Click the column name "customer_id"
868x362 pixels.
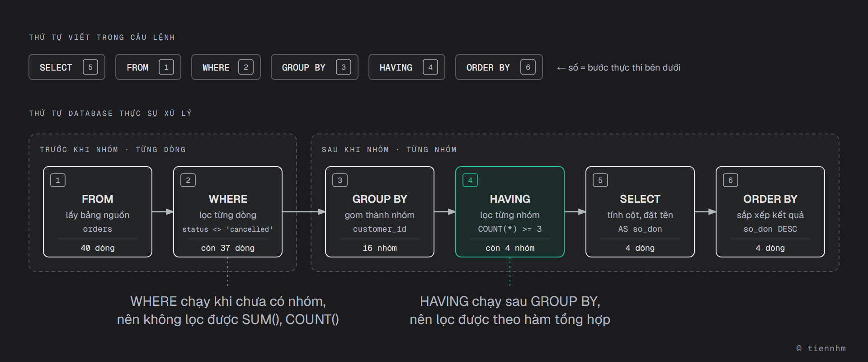point(380,229)
